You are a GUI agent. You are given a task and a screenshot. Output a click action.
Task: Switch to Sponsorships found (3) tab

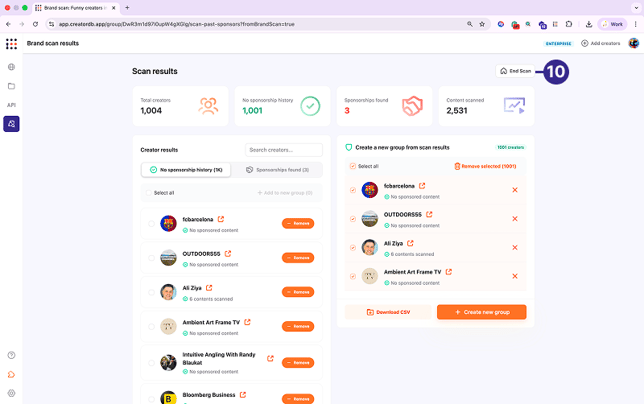coord(277,170)
